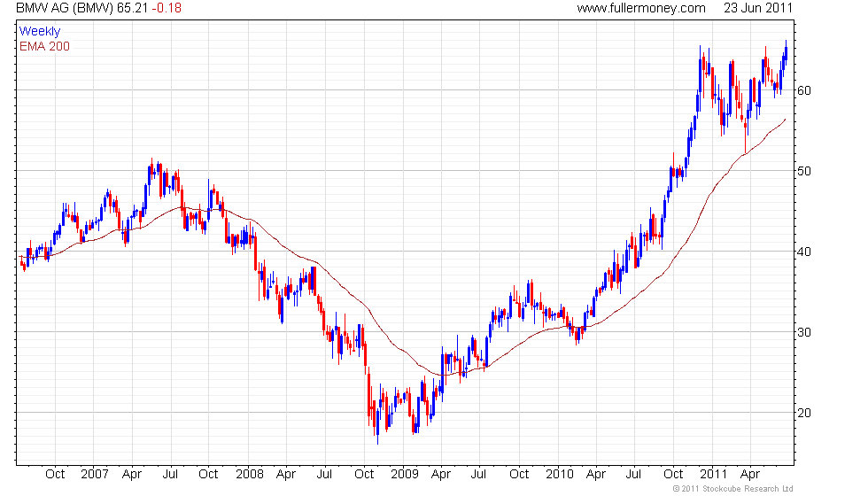
Task: Click the 60 price axis label
Action: (x=804, y=90)
